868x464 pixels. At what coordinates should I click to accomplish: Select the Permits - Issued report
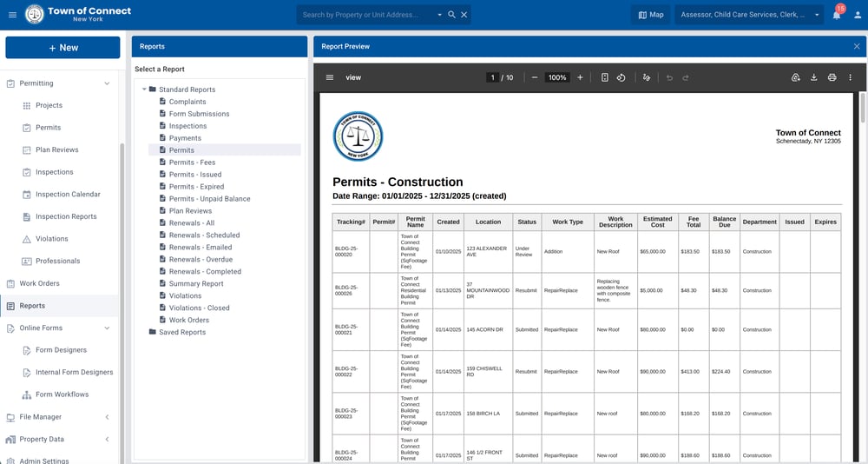click(x=194, y=175)
